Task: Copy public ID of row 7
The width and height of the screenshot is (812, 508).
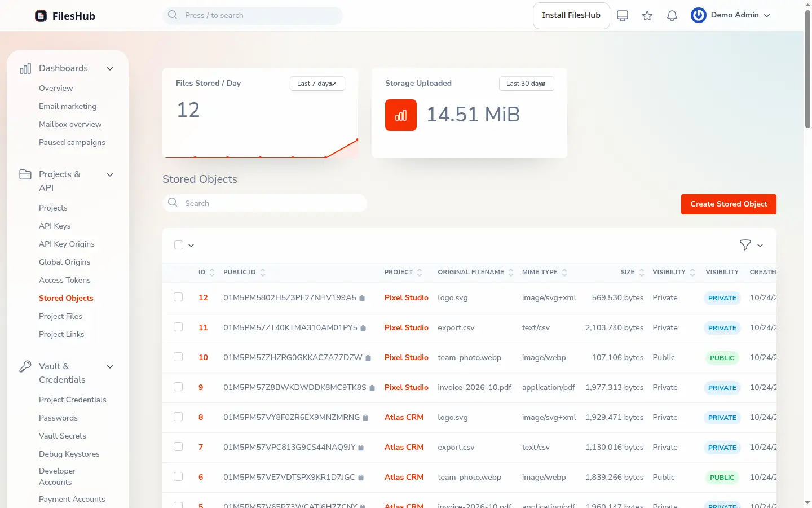Action: point(361,448)
